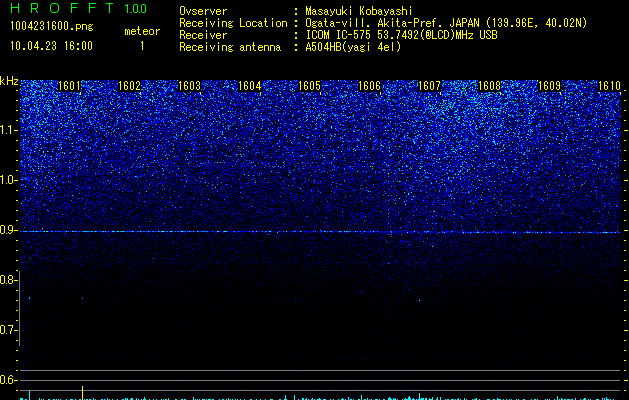This screenshot has height=400, width=629.
Task: Click the Receiving antenna label
Action: 230,47
